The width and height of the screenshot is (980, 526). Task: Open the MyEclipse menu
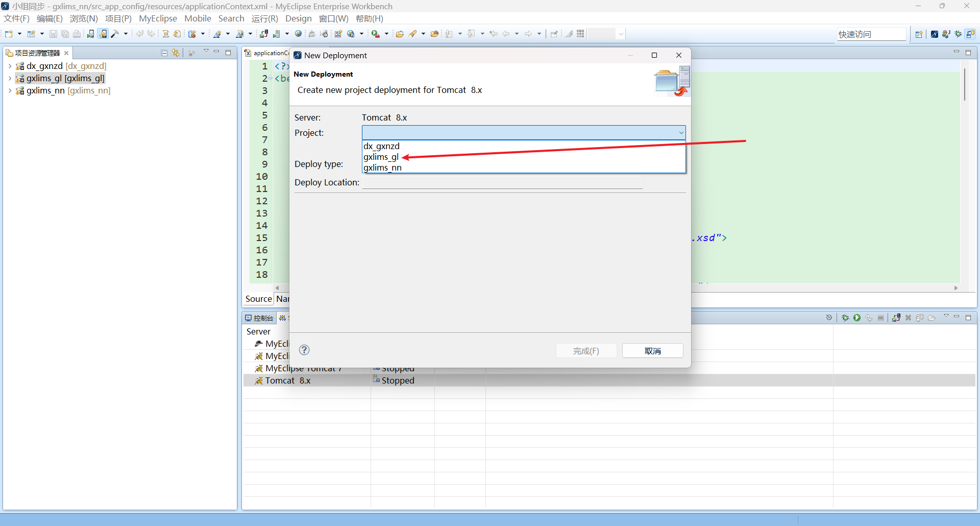tap(158, 18)
